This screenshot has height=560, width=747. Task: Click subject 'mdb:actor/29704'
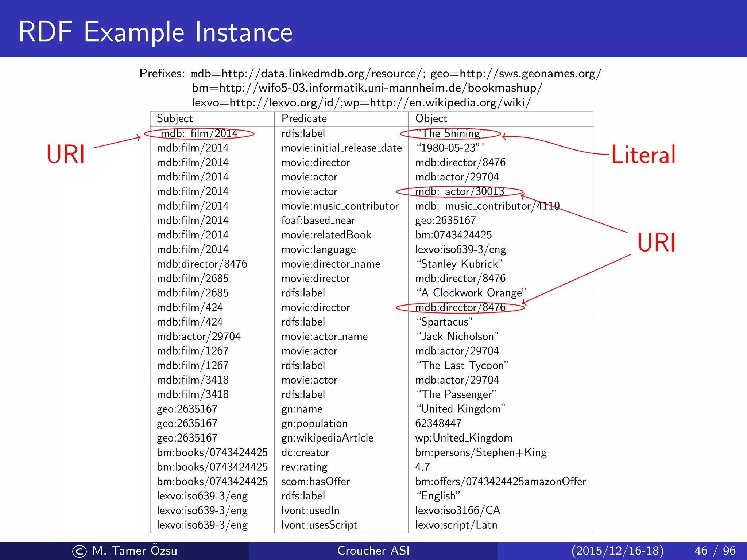(198, 337)
